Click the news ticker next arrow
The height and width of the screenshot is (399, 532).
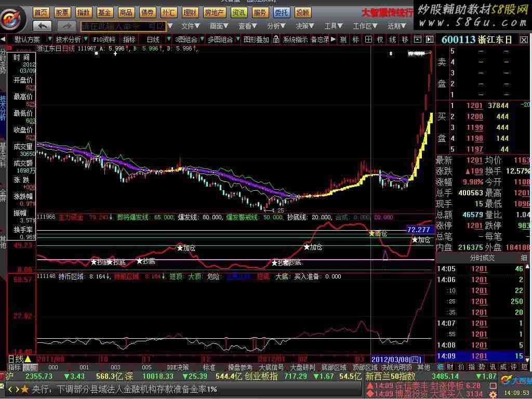coord(17,390)
